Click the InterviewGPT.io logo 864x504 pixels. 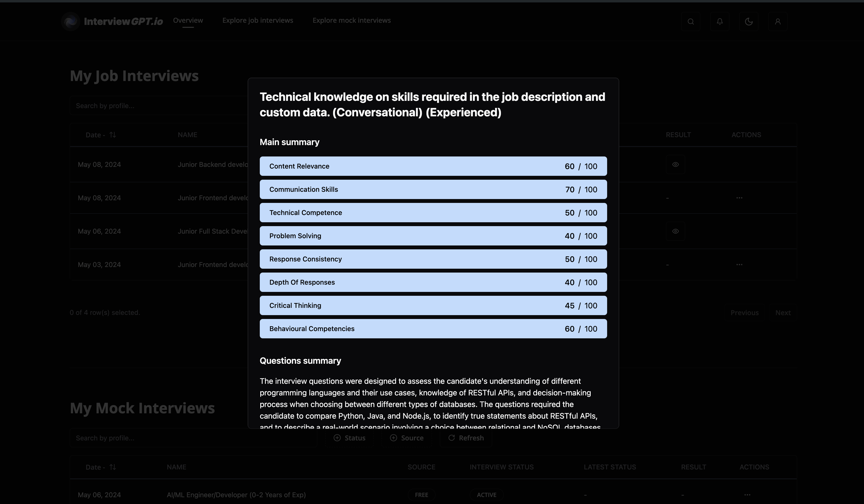click(x=112, y=21)
